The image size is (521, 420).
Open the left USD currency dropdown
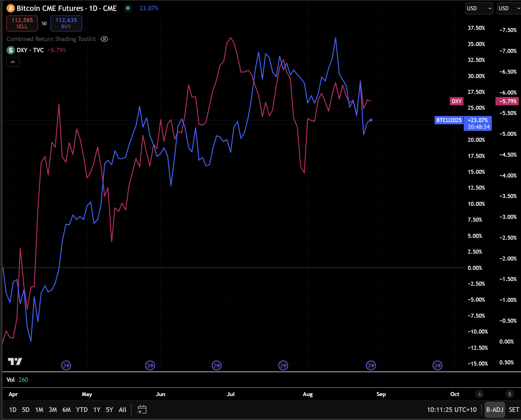pyautogui.click(x=479, y=8)
